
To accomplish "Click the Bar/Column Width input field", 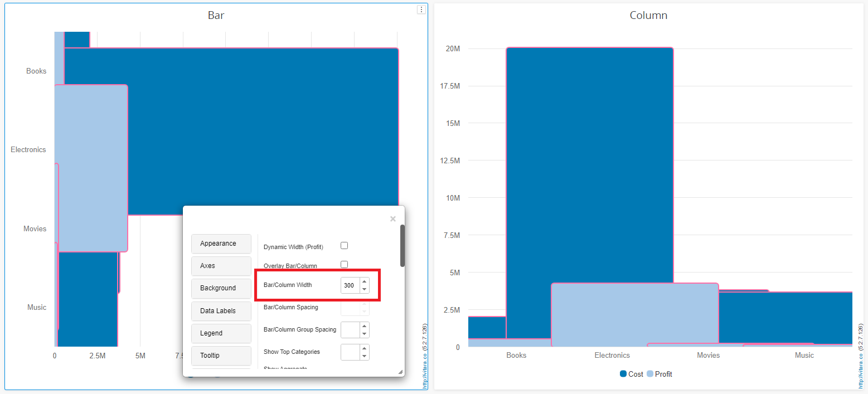I will (350, 285).
